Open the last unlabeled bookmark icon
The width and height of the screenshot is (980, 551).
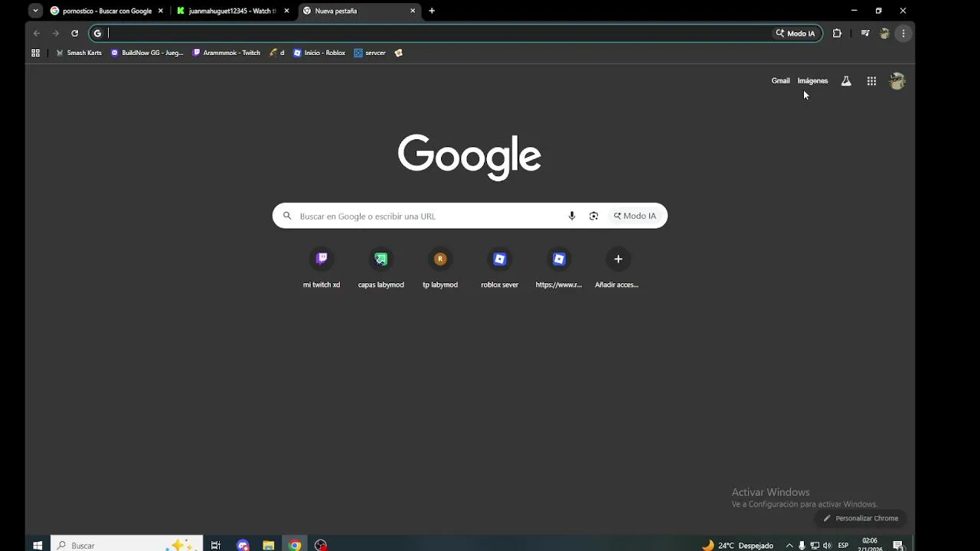(398, 53)
